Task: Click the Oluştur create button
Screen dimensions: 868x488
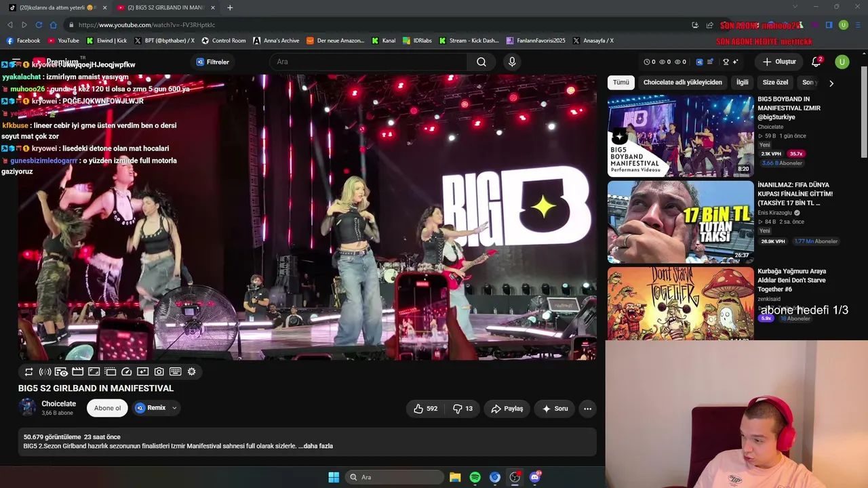Action: [x=778, y=62]
